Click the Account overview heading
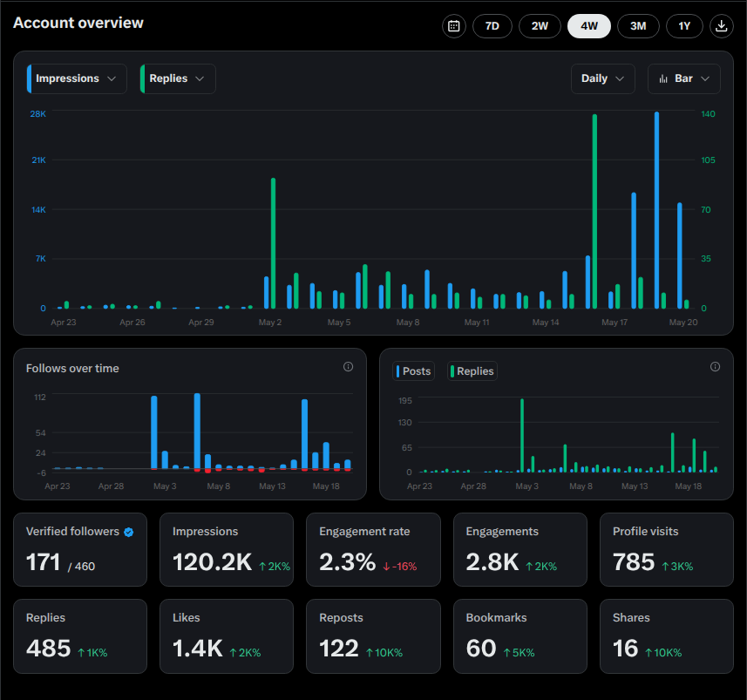This screenshot has width=747, height=700. pos(78,23)
